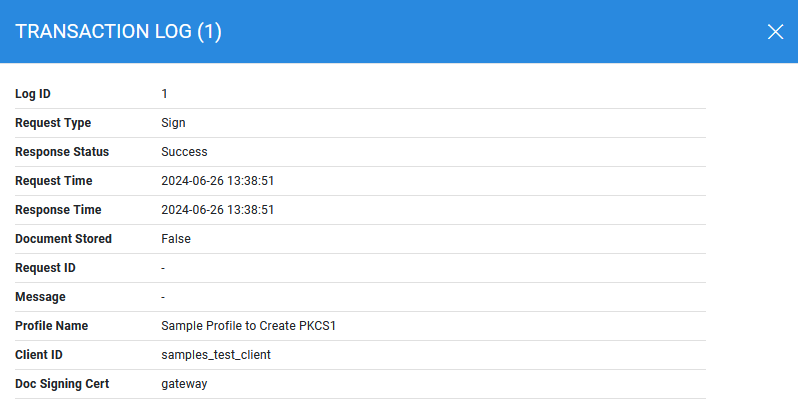This screenshot has width=798, height=414.
Task: Click the Request Time label
Action: click(54, 181)
